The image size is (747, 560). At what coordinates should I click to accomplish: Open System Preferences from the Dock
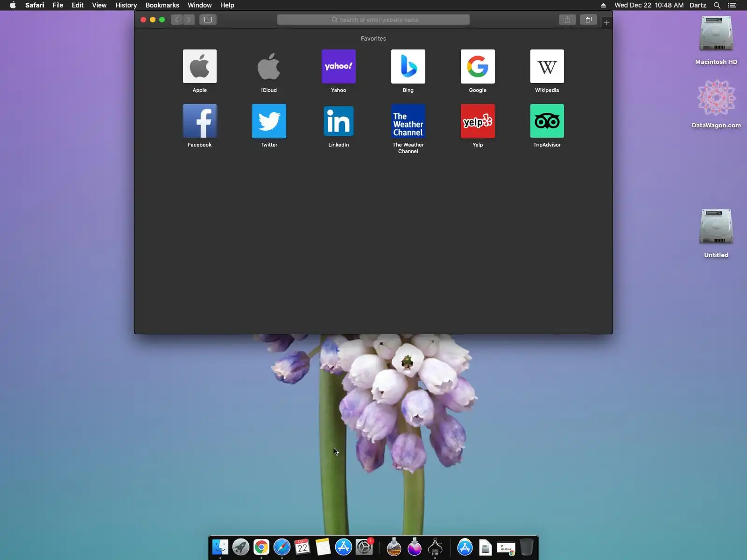pyautogui.click(x=364, y=547)
